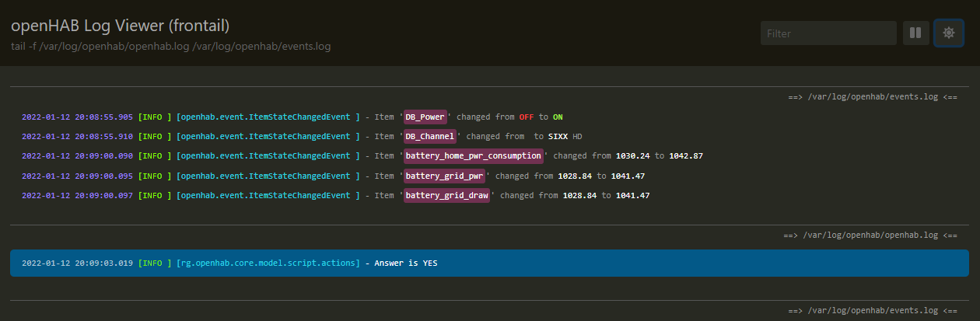Select the DB_Power item tag
The image size is (980, 321).
tap(425, 117)
